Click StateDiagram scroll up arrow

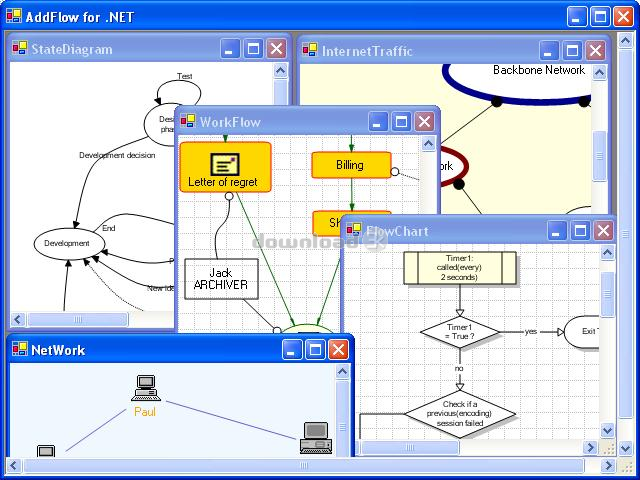pos(280,71)
